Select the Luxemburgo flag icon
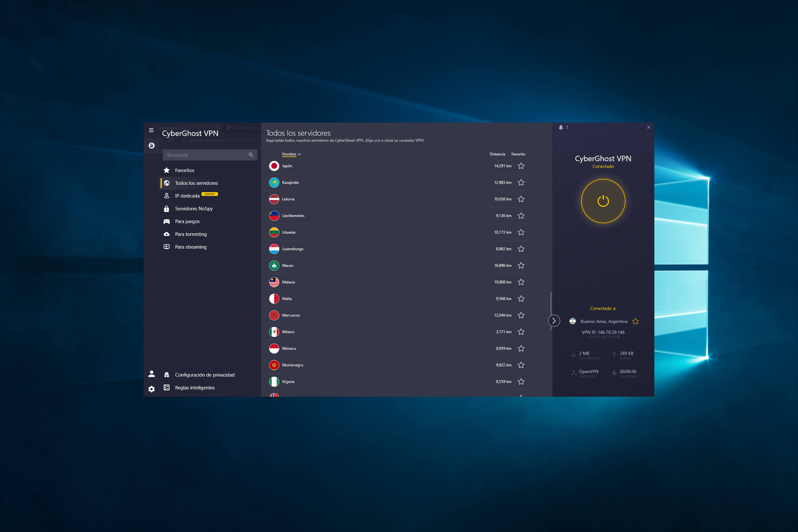Viewport: 798px width, 532px height. (274, 249)
